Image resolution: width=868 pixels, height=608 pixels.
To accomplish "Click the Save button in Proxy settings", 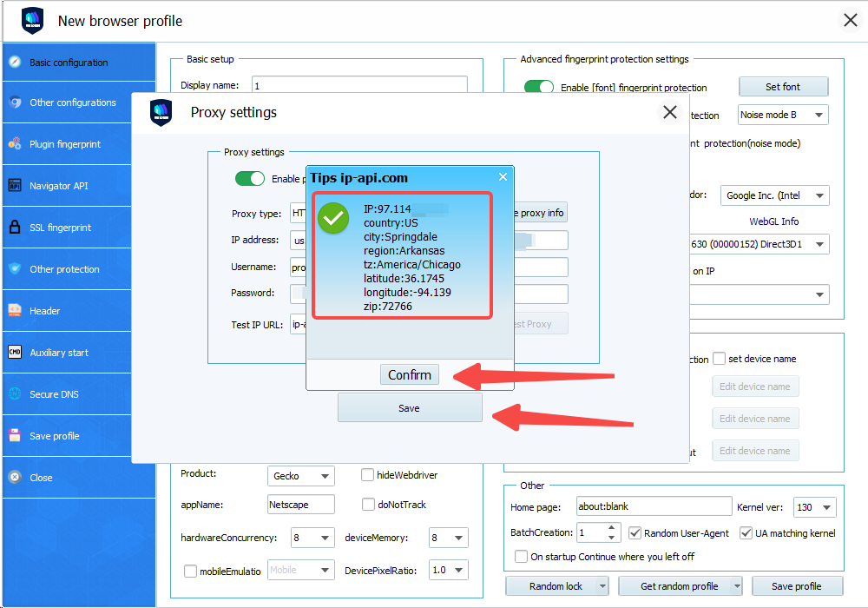I will (409, 408).
